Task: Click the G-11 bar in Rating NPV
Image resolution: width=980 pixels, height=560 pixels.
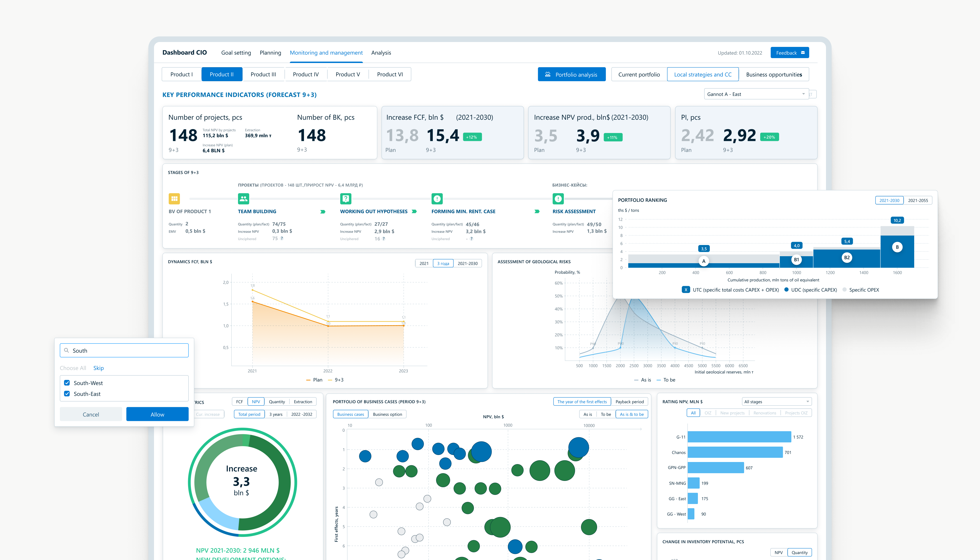Action: tap(739, 437)
